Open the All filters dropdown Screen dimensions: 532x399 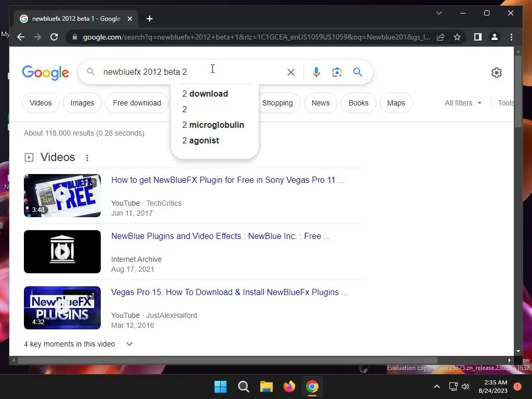coord(463,103)
